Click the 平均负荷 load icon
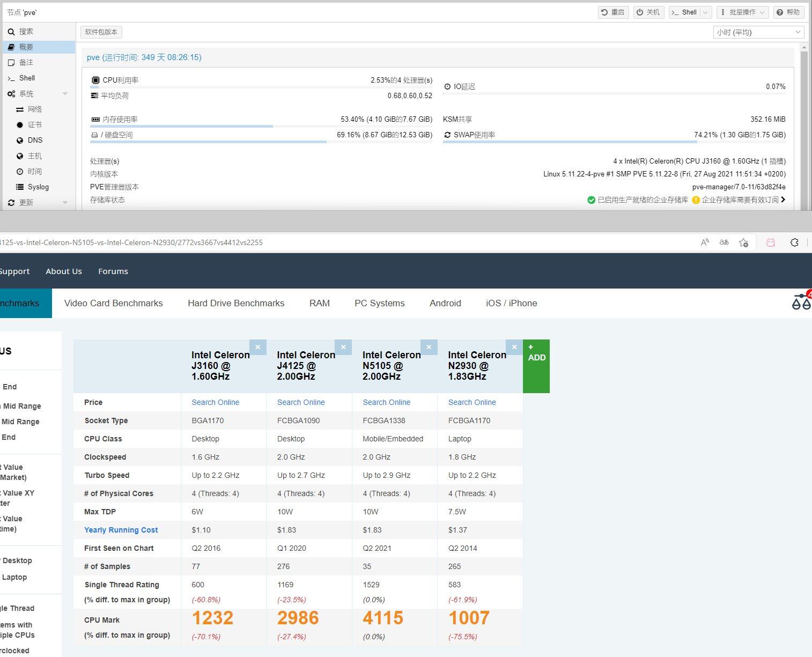812x657 pixels. click(94, 96)
